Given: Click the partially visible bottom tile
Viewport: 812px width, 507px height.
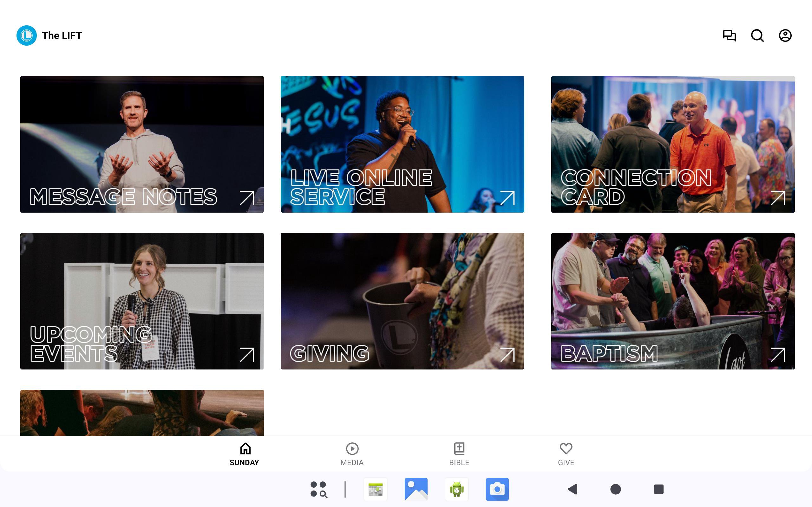Looking at the screenshot, I should (x=142, y=413).
